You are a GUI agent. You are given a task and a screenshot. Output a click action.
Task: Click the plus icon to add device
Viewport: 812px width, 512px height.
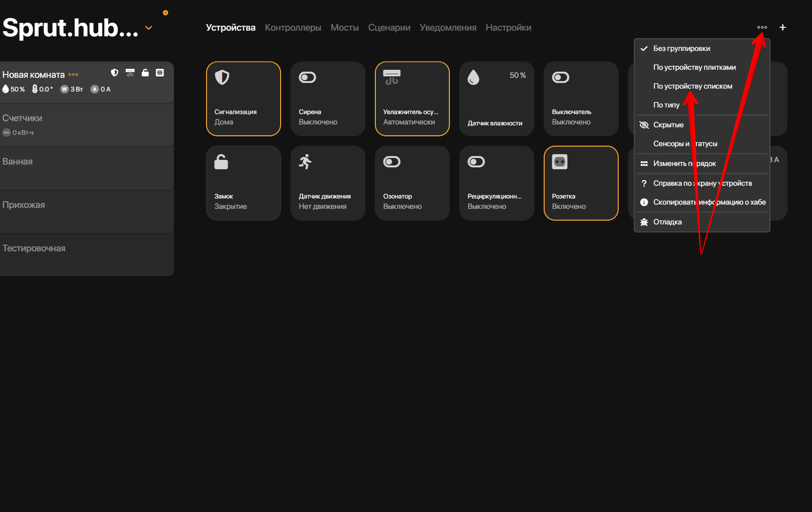coord(783,27)
